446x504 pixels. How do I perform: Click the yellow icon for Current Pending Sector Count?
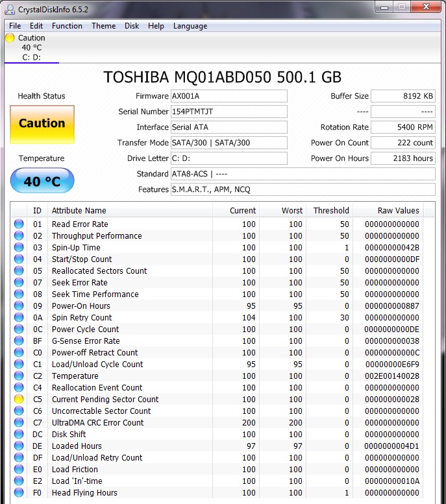19,399
